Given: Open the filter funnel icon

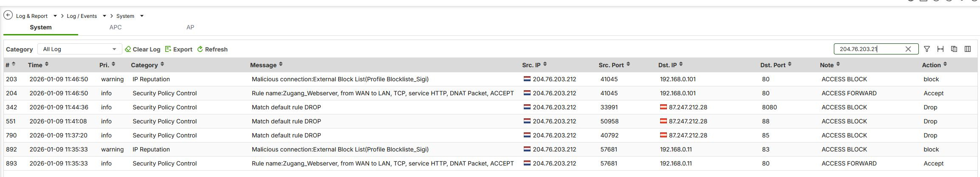Looking at the screenshot, I should pyautogui.click(x=927, y=49).
